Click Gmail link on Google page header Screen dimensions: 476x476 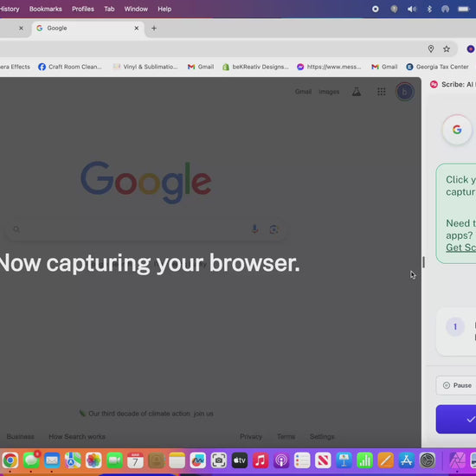[303, 92]
